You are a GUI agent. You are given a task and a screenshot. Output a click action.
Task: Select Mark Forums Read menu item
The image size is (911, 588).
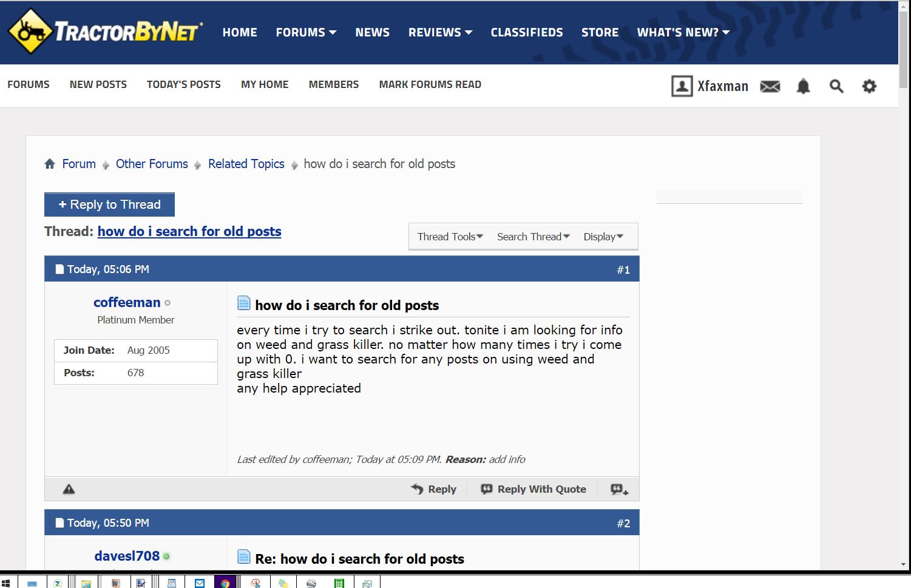point(430,84)
